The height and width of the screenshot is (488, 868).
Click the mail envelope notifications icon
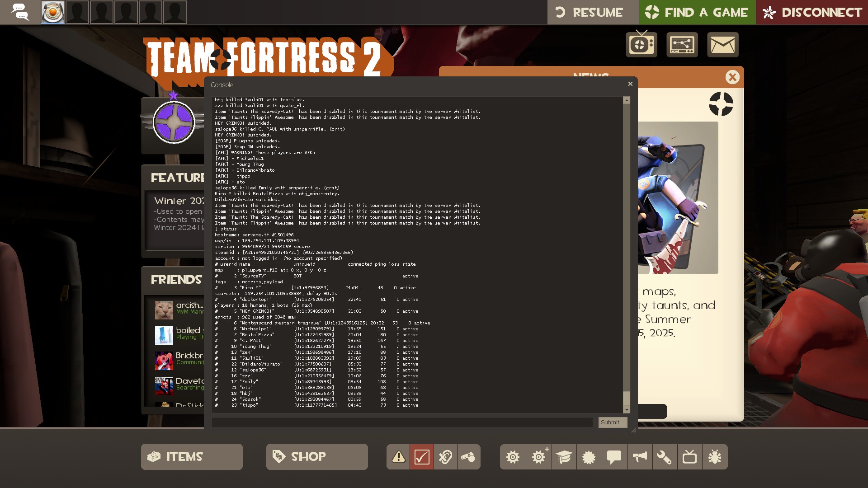pyautogui.click(x=722, y=45)
